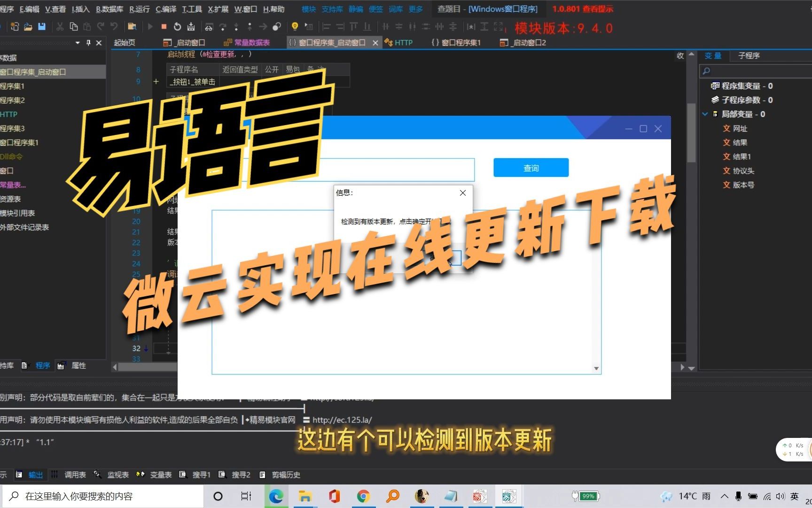Screen dimensions: 812x508
Task: Click the New file toolbar icon
Action: coord(15,27)
